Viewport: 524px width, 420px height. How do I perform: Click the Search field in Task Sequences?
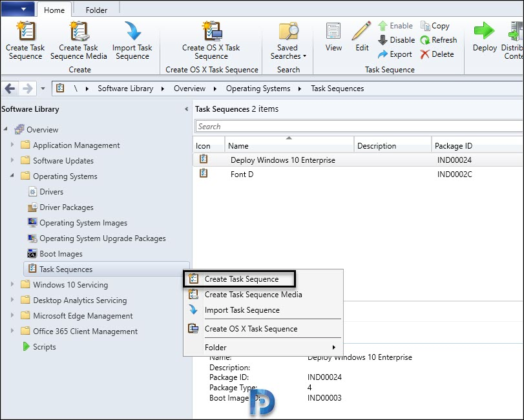(x=359, y=127)
